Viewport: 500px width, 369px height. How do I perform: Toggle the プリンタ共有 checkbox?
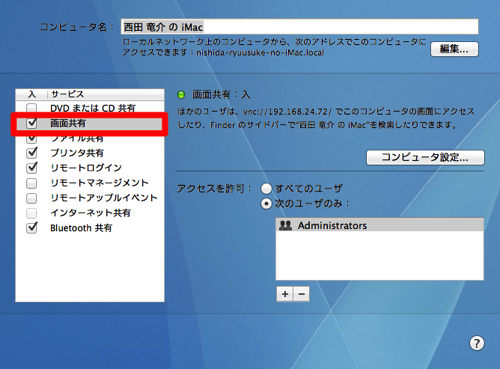coord(32,153)
